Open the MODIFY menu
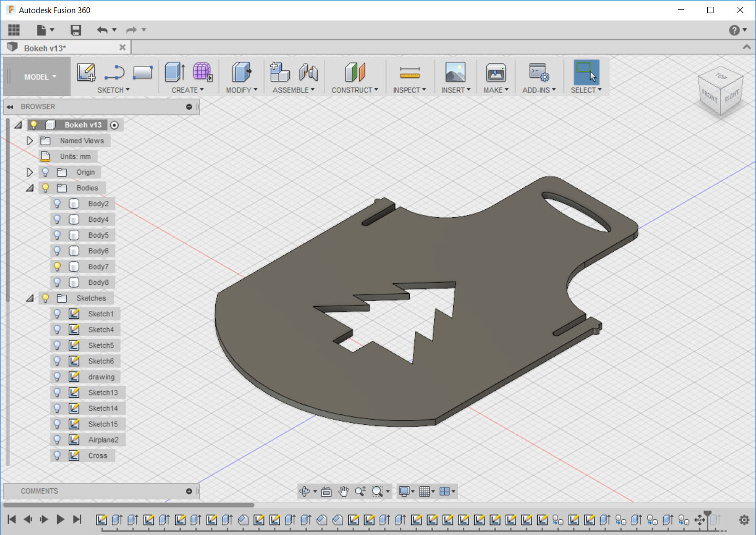The width and height of the screenshot is (756, 535). click(242, 90)
